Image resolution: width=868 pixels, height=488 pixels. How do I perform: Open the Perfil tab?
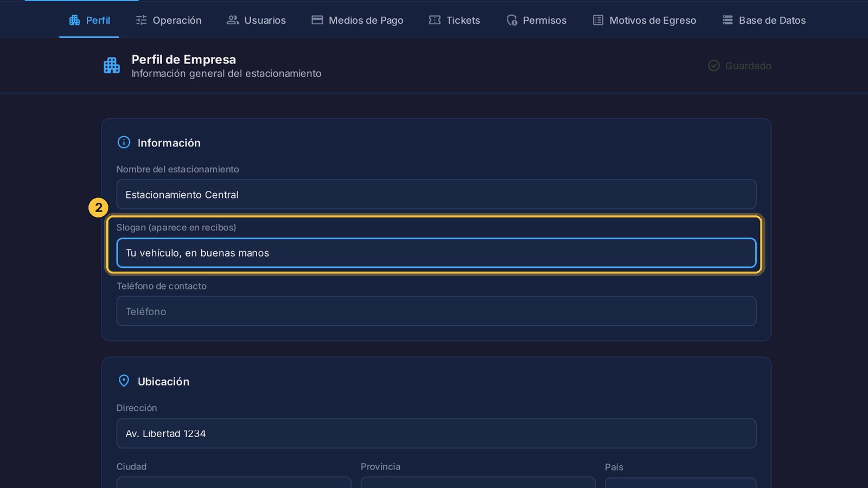tap(89, 20)
